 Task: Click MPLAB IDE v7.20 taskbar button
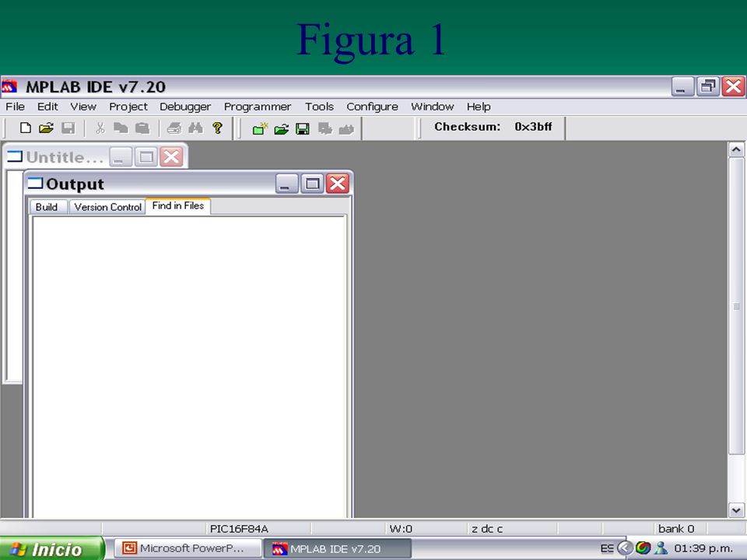point(337,548)
